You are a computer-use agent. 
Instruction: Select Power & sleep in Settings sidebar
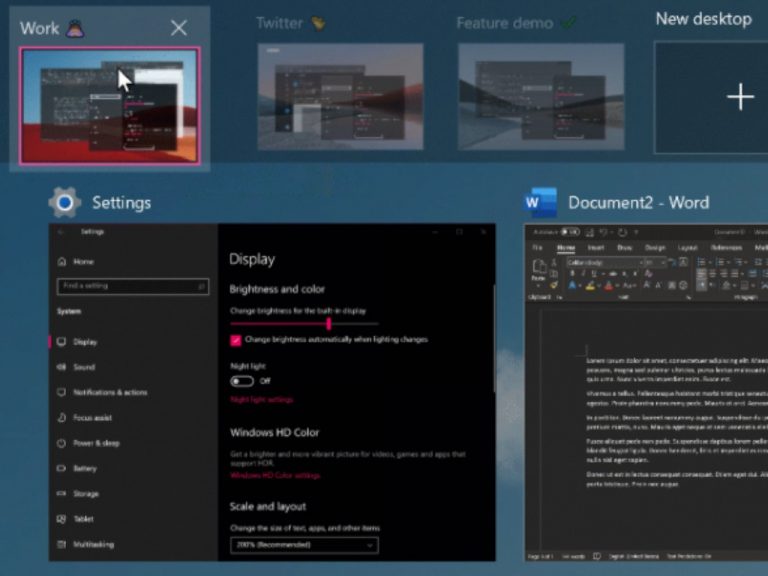click(x=96, y=443)
